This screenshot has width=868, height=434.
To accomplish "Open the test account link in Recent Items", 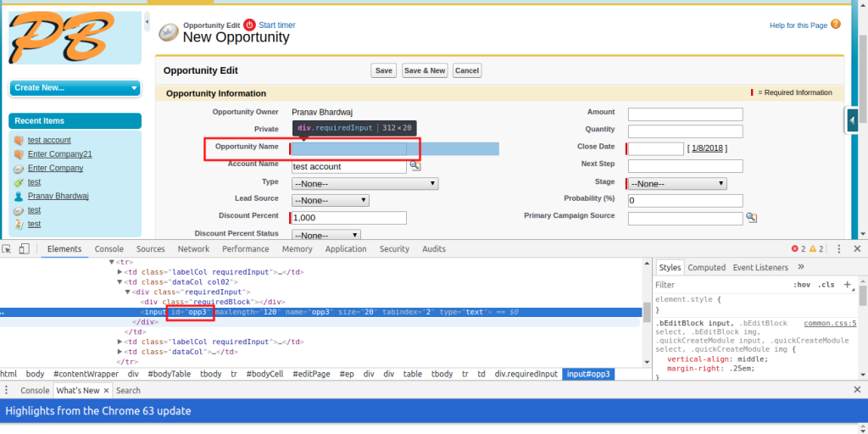I will tap(49, 140).
